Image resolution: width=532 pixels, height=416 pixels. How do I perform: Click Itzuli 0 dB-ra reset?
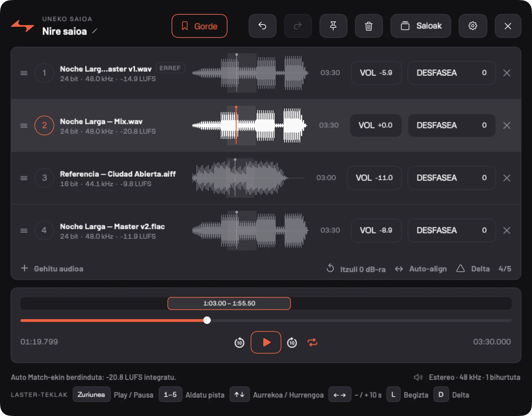[x=356, y=269]
